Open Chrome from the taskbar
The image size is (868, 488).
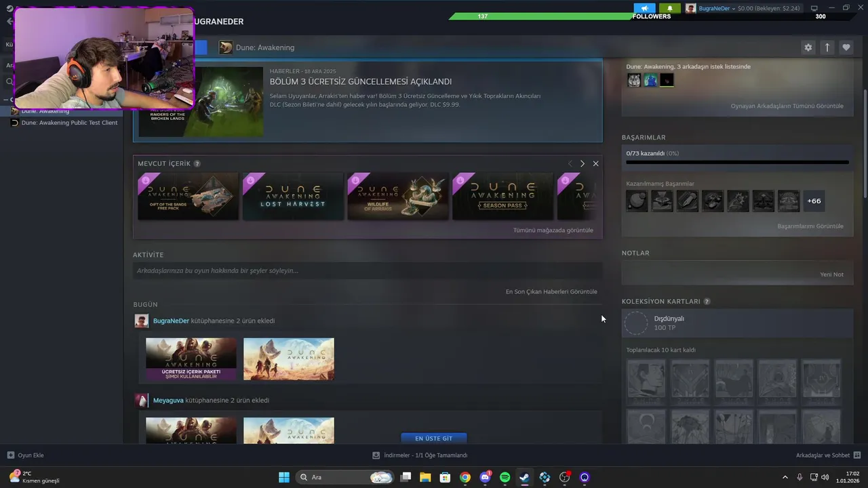pyautogui.click(x=465, y=477)
